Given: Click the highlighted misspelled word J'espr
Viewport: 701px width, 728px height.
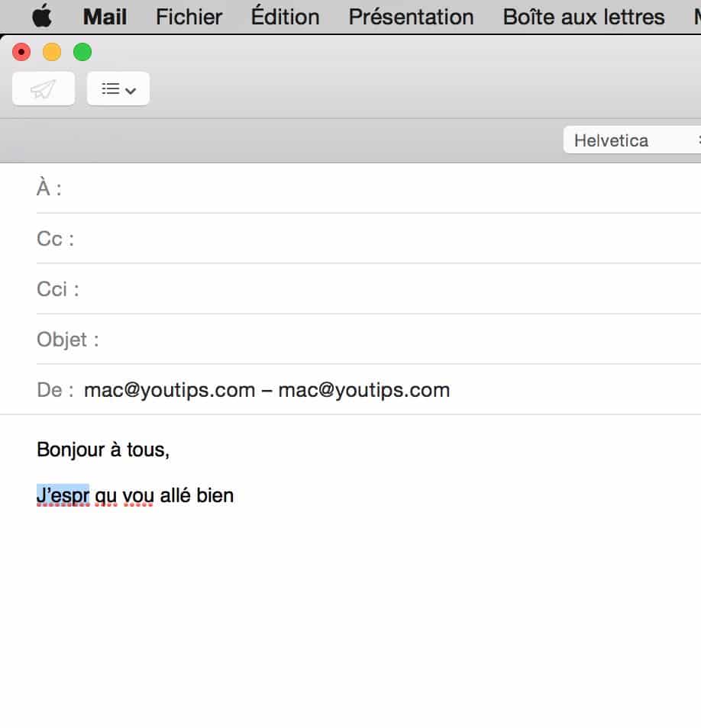Looking at the screenshot, I should [x=63, y=495].
